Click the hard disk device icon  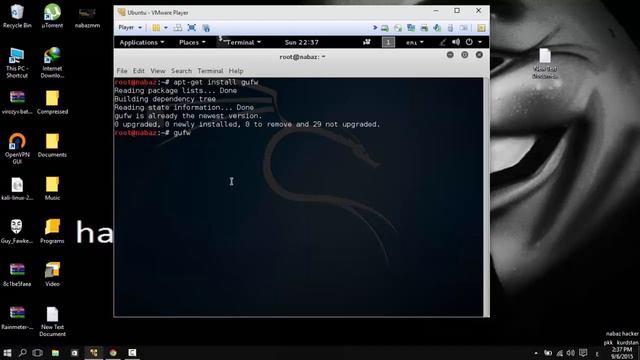385,28
